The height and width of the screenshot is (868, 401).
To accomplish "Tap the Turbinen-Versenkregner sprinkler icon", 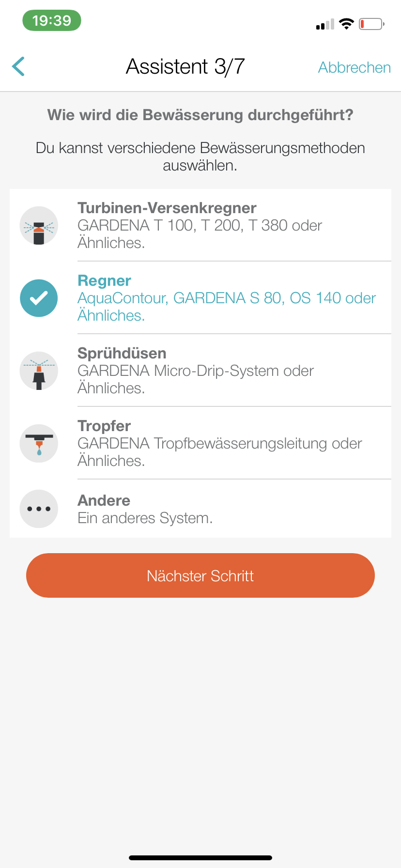I will [39, 226].
